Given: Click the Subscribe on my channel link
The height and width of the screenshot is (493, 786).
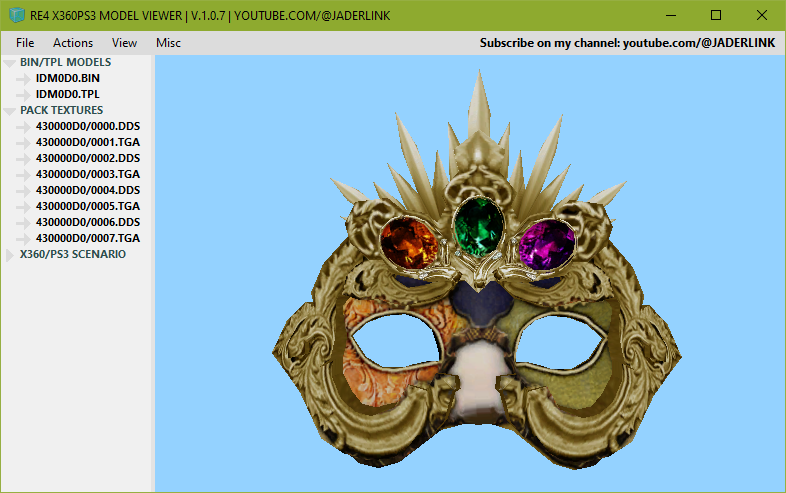Looking at the screenshot, I should pos(628,43).
